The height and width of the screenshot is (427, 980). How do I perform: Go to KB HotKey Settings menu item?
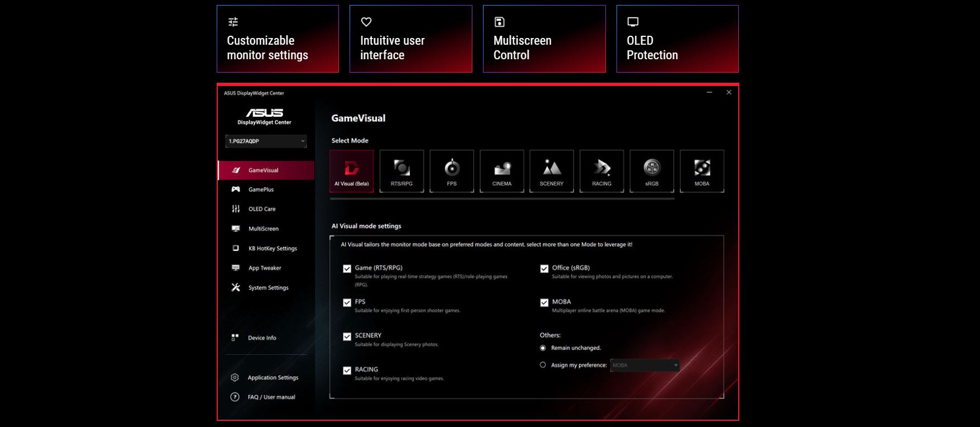tap(272, 249)
